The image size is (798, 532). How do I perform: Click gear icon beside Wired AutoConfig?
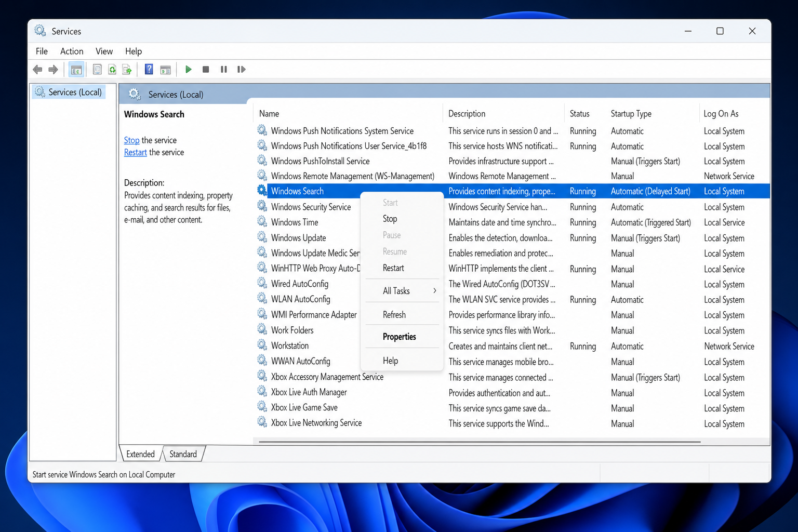[262, 284]
